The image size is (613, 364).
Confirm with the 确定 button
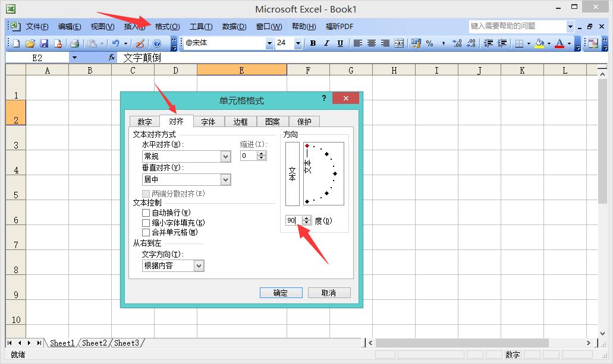281,293
